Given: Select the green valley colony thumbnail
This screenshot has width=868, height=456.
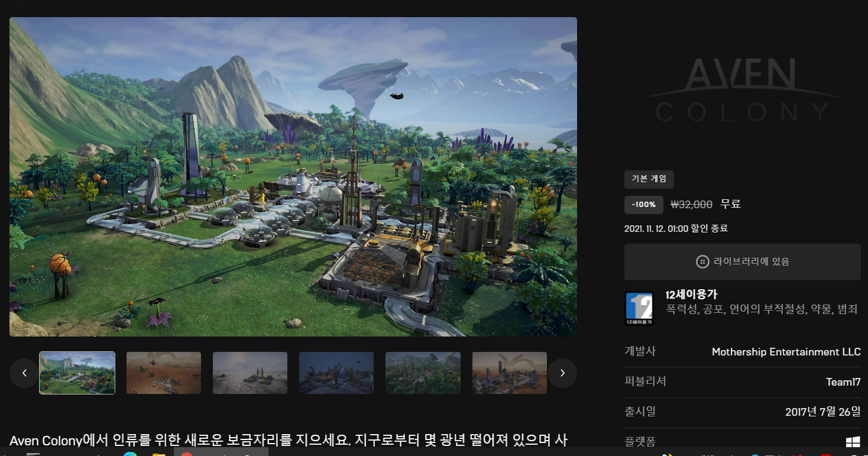Looking at the screenshot, I should 77,373.
